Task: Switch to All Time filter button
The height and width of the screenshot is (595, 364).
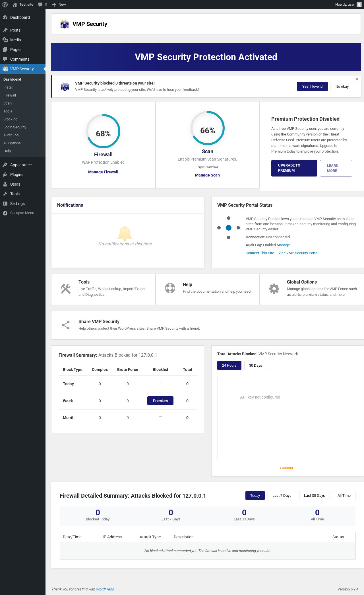Action: [x=344, y=496]
